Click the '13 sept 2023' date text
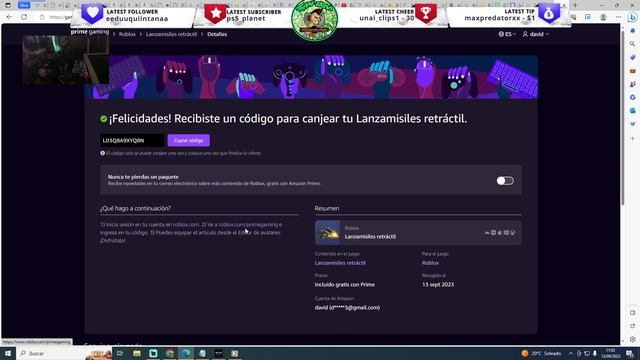This screenshot has height=360, width=640. point(438,284)
